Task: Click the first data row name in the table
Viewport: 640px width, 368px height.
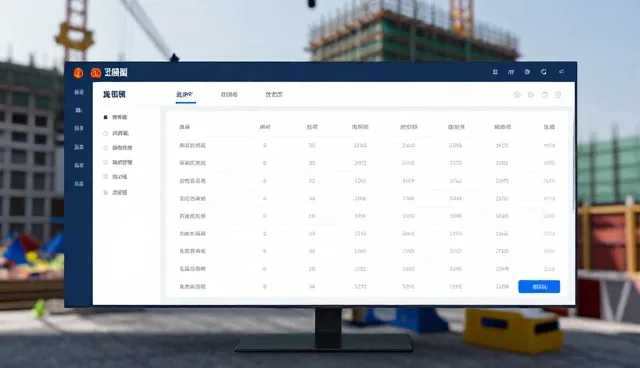Action: 193,145
